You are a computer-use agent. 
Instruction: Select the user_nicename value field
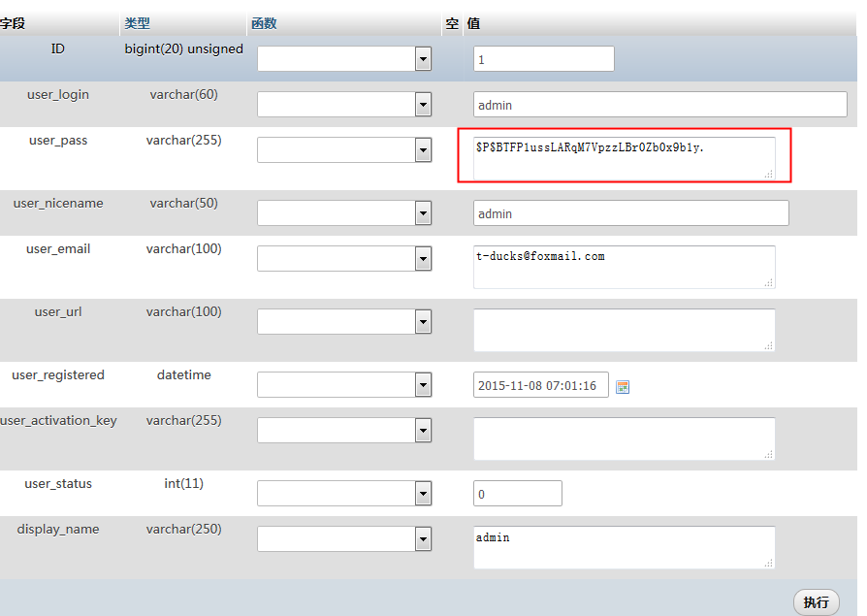coord(630,213)
